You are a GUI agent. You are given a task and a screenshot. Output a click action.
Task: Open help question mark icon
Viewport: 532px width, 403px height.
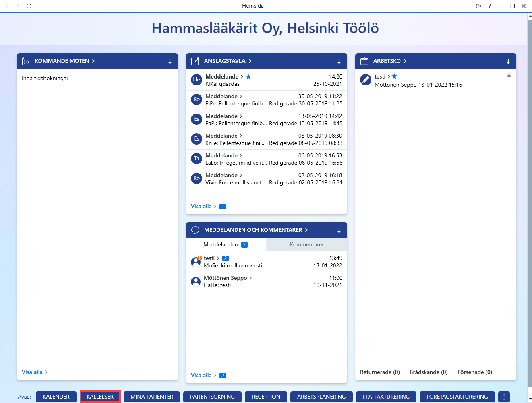click(x=490, y=6)
